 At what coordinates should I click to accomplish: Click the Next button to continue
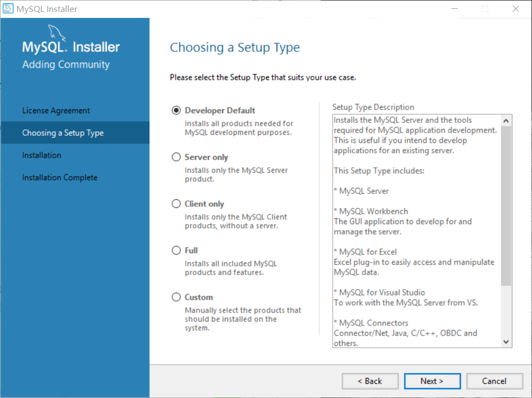pos(432,381)
